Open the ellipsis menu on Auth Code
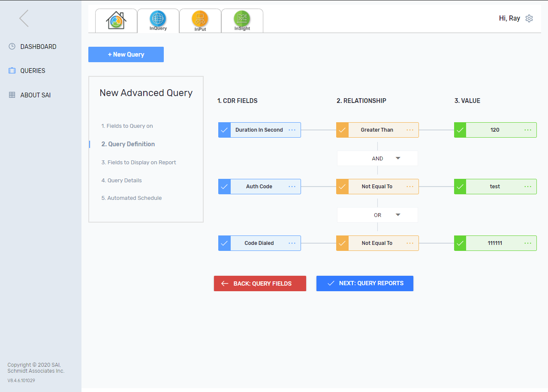 292,187
